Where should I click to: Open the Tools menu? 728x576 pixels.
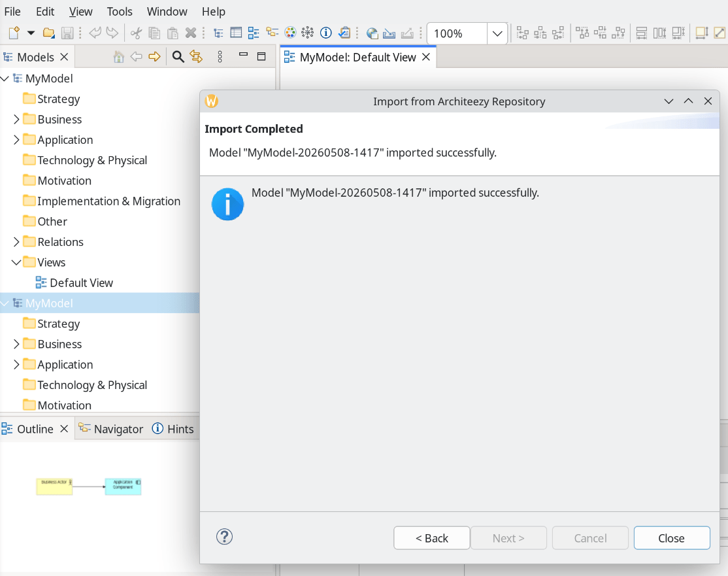pos(120,11)
